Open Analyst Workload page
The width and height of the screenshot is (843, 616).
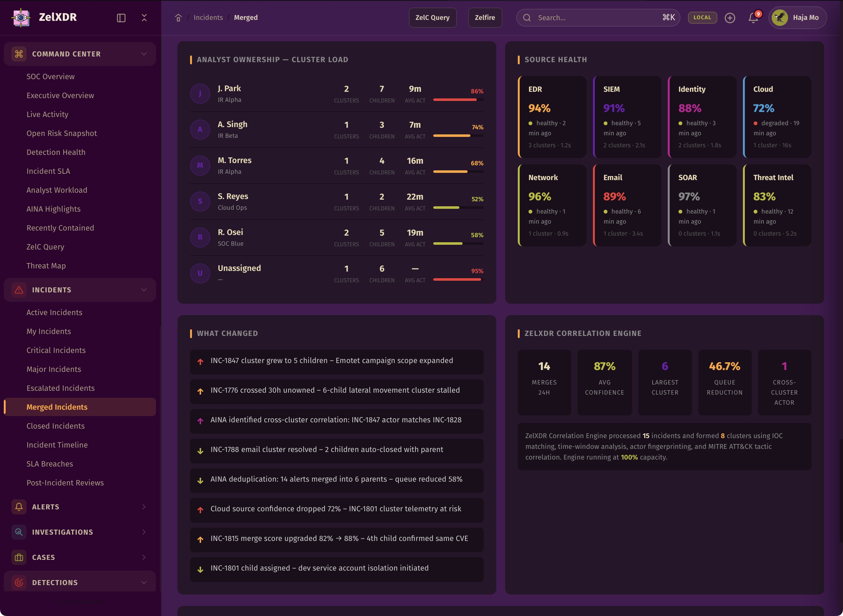(x=57, y=190)
